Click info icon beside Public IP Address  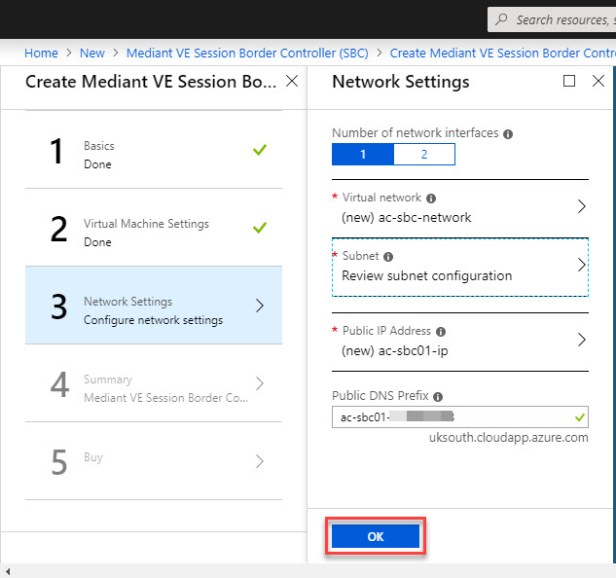tap(440, 331)
